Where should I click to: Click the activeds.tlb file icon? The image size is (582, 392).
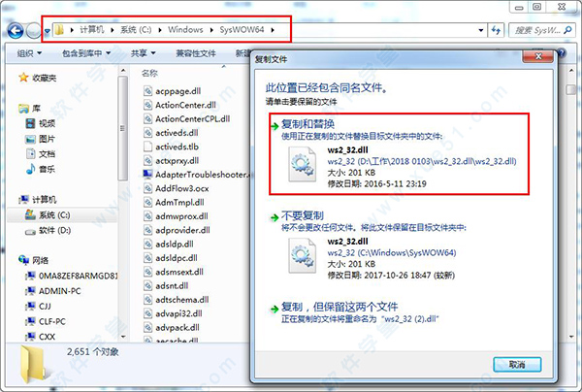click(147, 147)
